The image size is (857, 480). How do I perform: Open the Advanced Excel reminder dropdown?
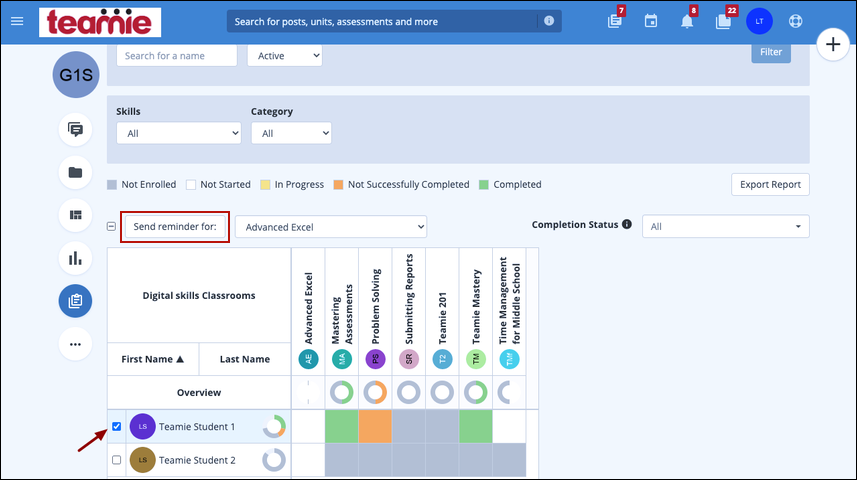pos(331,227)
